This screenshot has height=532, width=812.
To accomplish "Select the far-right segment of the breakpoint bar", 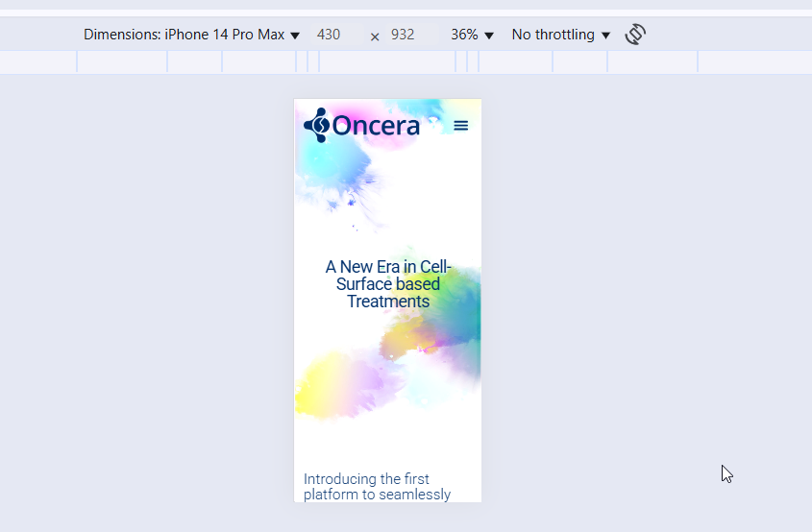I will coord(754,62).
